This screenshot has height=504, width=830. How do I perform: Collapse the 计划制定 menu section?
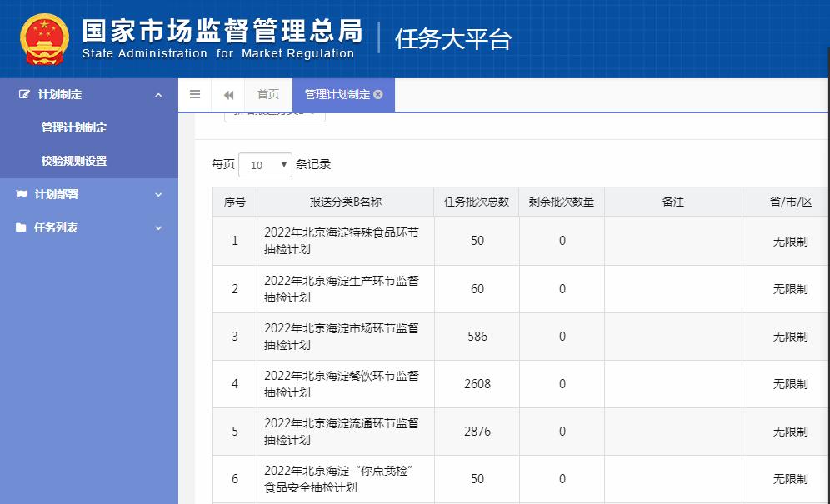coord(158,94)
